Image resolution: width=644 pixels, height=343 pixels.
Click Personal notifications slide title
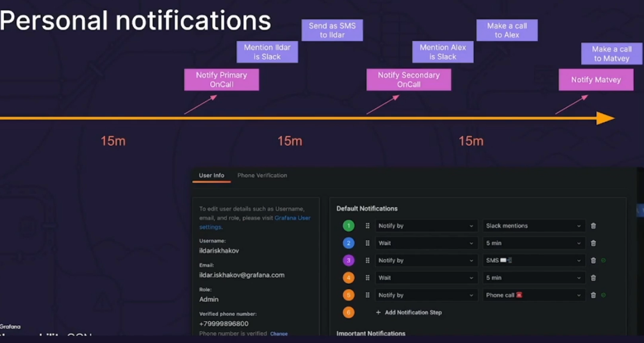click(x=135, y=21)
